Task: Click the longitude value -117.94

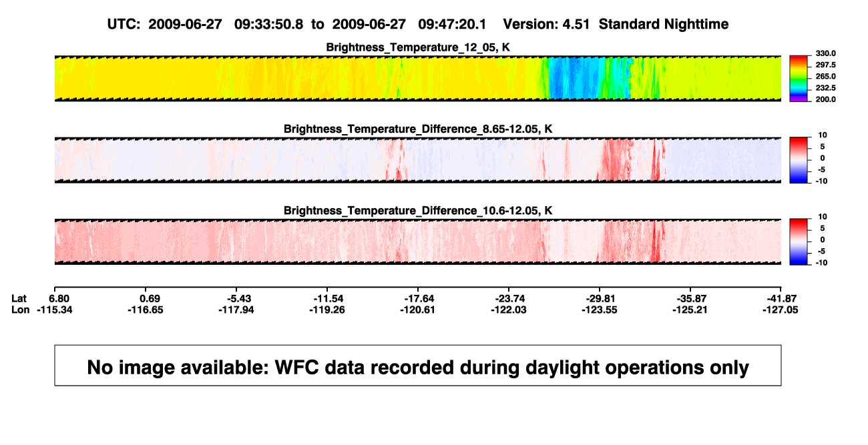Action: click(x=236, y=310)
